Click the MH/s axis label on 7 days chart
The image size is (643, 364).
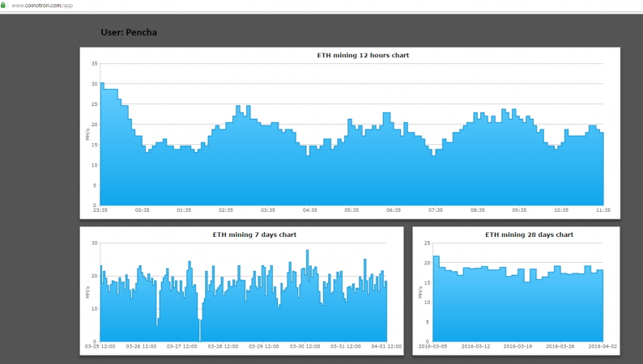click(x=87, y=292)
